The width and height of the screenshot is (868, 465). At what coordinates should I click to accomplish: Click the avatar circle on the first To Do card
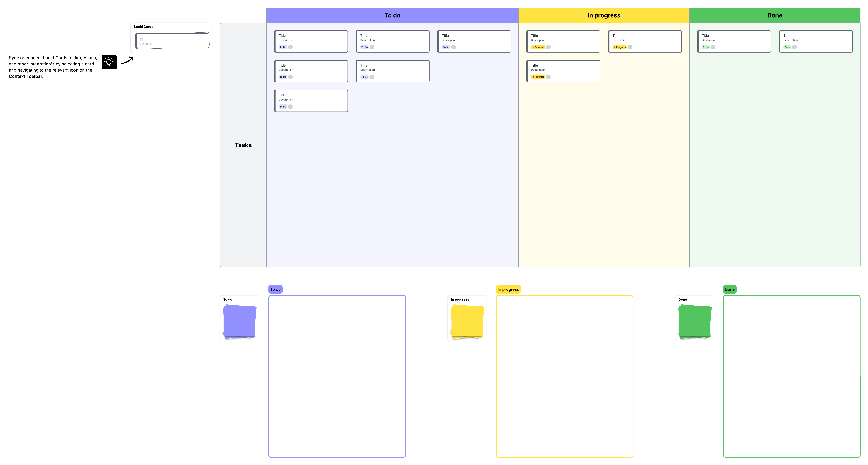[290, 47]
